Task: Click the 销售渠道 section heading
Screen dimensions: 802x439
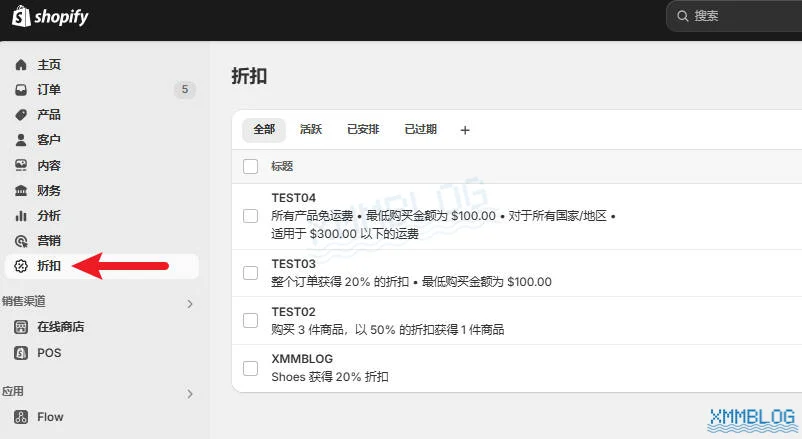Action: coord(24,301)
